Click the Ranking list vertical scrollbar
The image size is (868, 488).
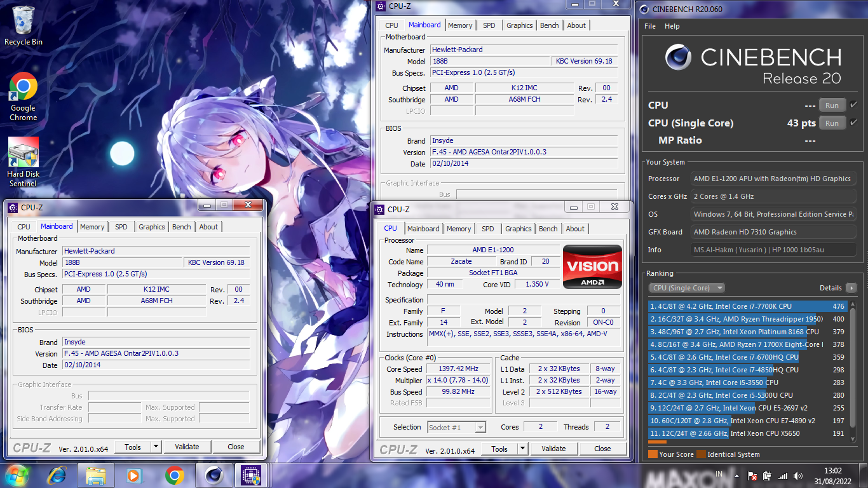(x=853, y=369)
